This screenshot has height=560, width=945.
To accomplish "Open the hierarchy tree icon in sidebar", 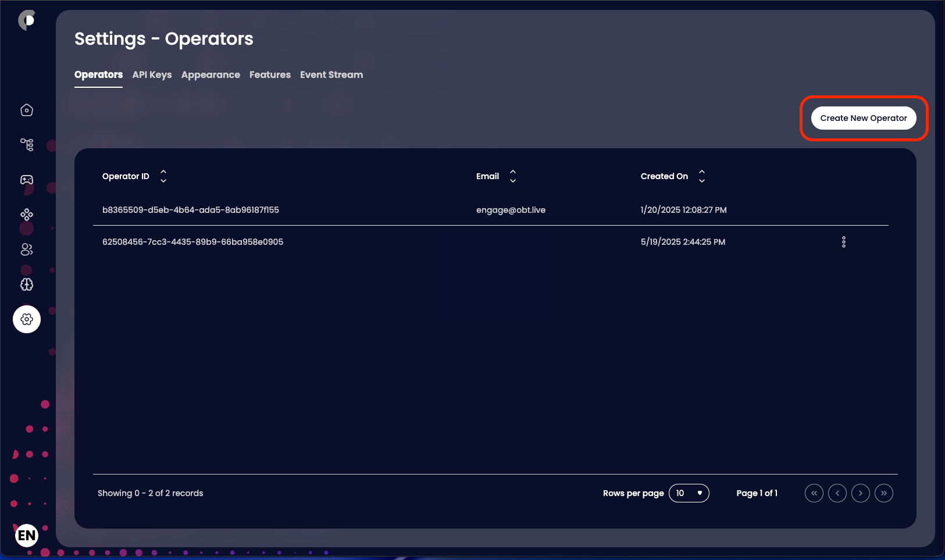I will pos(27,145).
